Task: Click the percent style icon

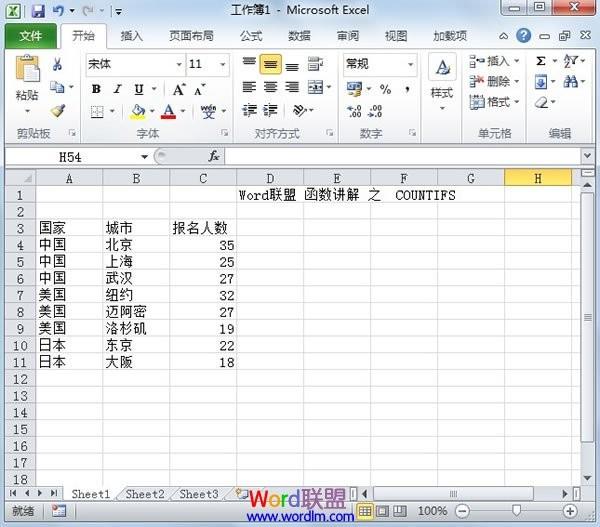Action: (385, 90)
